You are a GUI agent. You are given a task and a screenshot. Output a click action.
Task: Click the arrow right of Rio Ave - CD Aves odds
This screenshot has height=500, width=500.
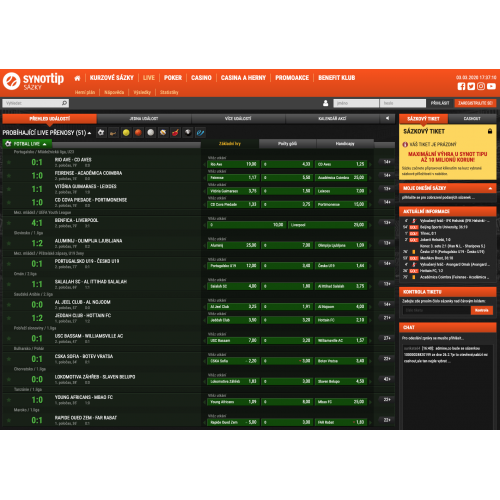(370, 164)
